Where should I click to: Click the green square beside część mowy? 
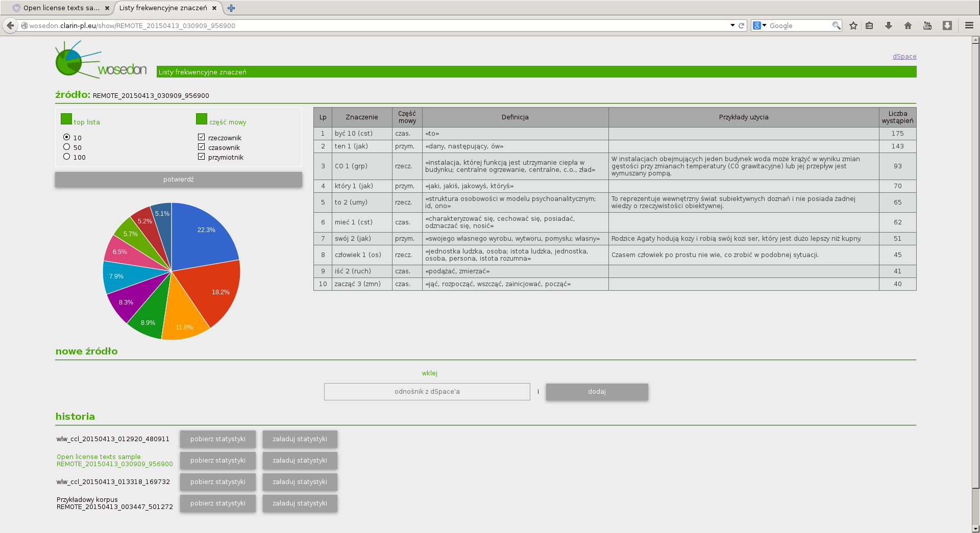[x=202, y=119]
